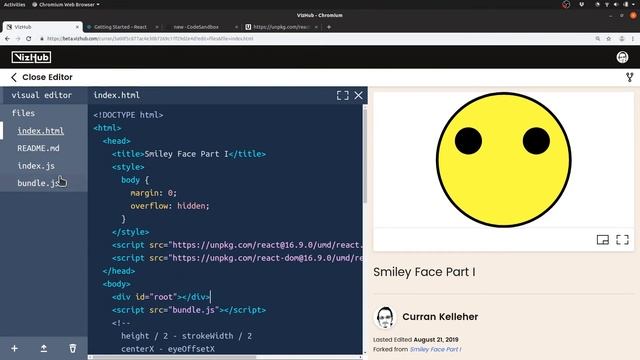Open the visual editor section

tap(42, 95)
